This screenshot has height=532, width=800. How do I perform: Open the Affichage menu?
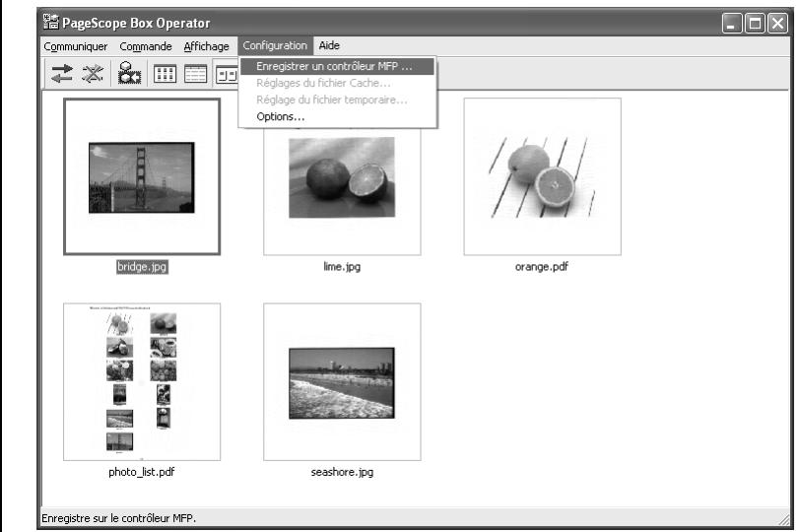point(206,46)
